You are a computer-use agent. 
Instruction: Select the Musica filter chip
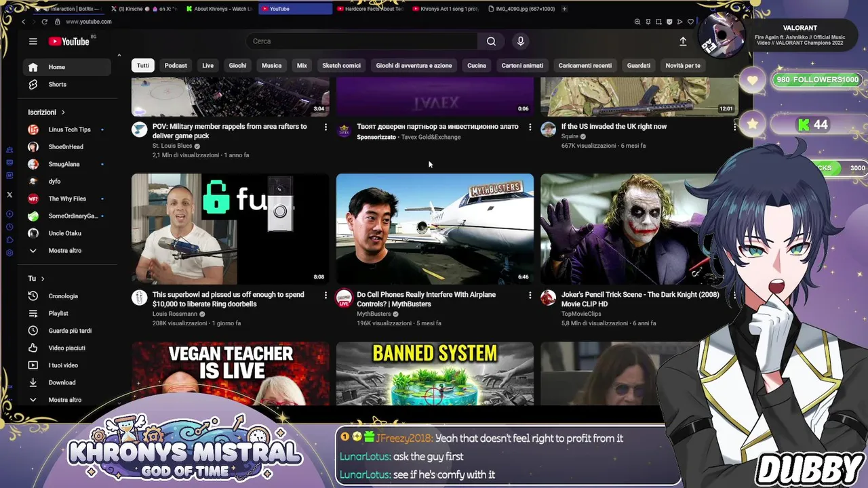271,66
